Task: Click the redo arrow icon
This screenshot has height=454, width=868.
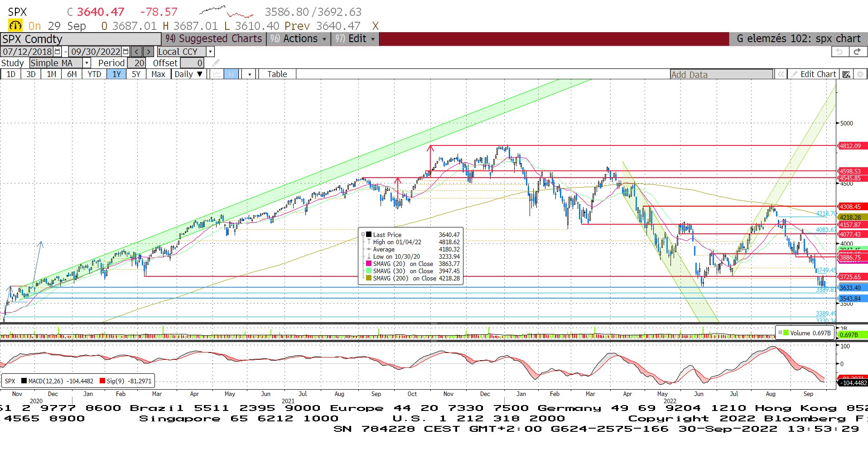Action: click(x=857, y=52)
